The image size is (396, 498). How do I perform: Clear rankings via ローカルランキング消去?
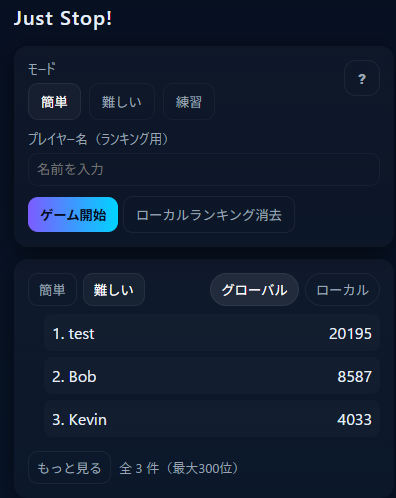(x=209, y=215)
